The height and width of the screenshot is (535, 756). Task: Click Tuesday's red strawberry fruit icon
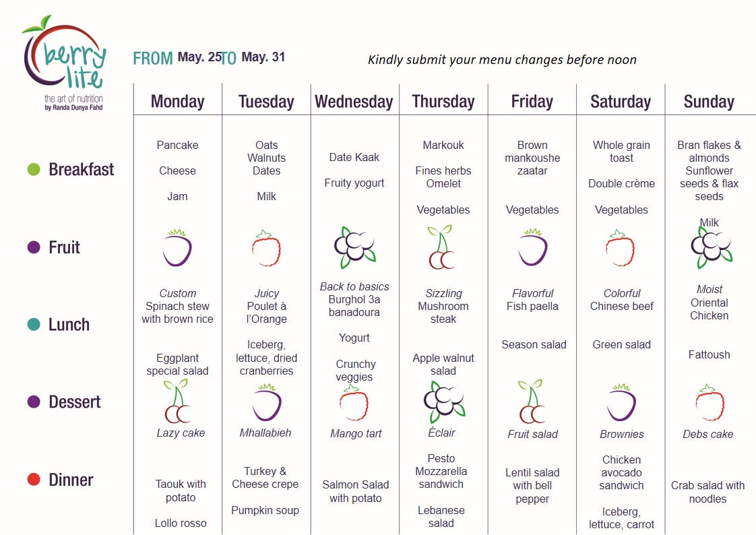point(266,248)
